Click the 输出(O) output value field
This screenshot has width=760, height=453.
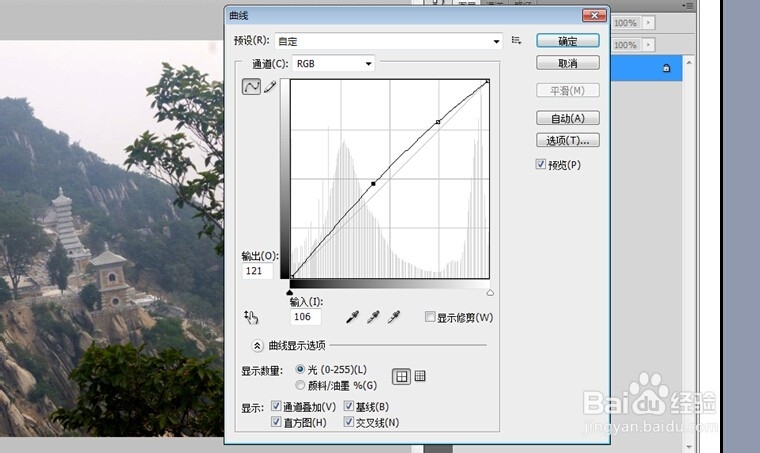(257, 271)
